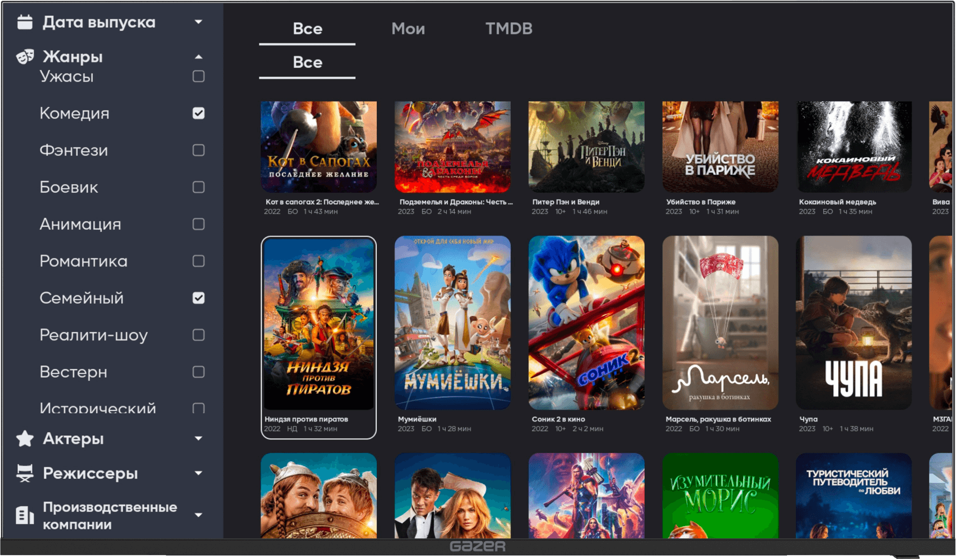Open the Дата выпуска filter label

click(x=99, y=22)
